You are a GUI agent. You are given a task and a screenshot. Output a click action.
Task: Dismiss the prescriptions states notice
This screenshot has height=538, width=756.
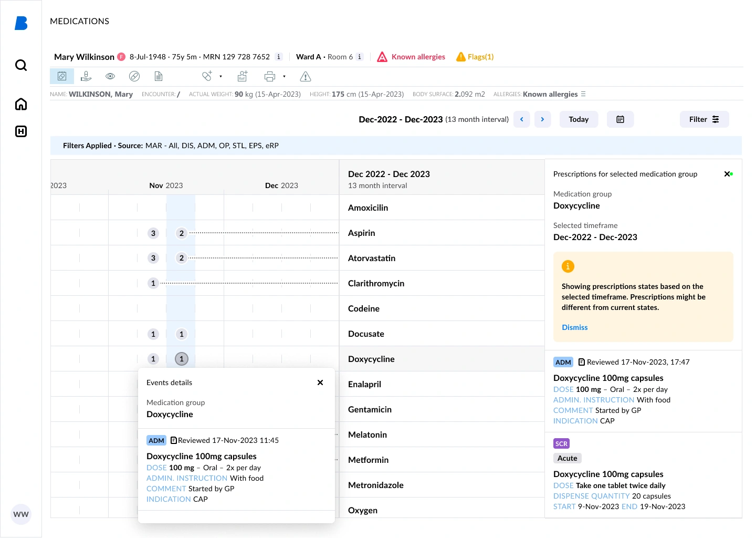[x=574, y=327]
